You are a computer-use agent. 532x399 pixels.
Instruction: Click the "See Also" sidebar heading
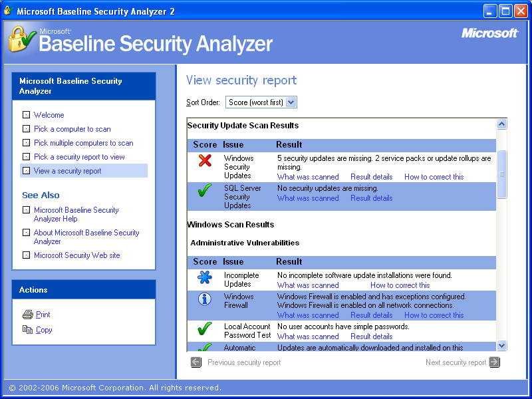[41, 196]
